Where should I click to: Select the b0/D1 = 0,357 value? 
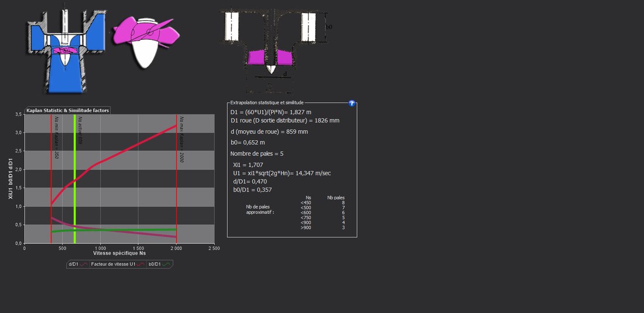coord(252,189)
